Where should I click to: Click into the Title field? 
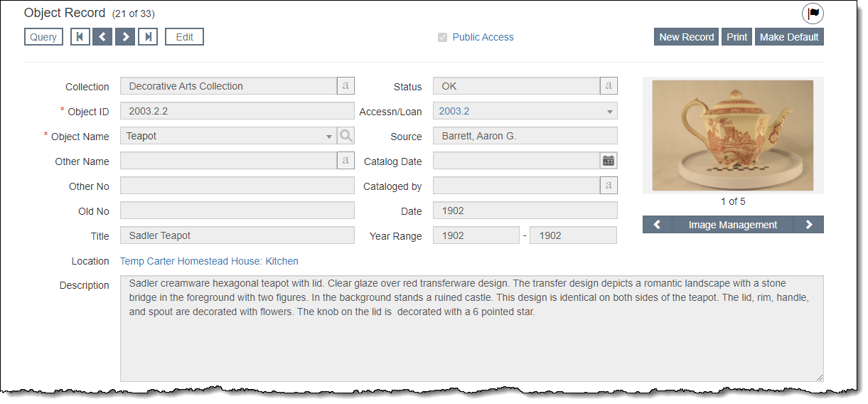(x=237, y=235)
